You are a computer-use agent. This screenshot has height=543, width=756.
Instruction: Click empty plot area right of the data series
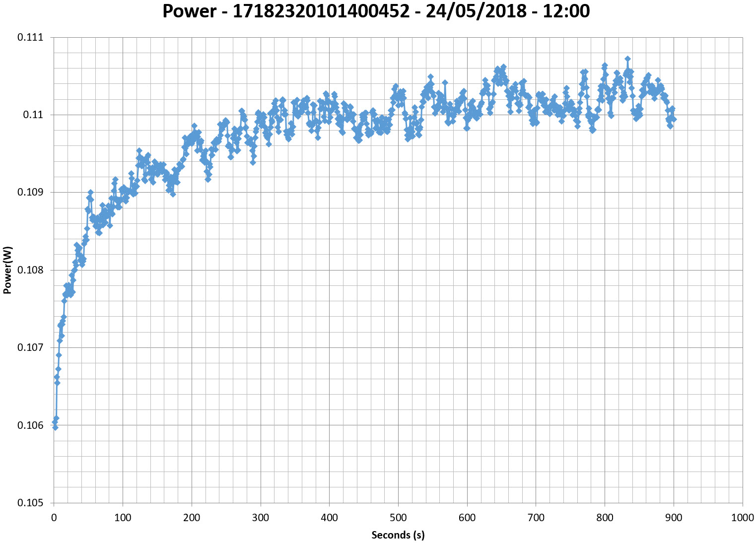point(710,298)
